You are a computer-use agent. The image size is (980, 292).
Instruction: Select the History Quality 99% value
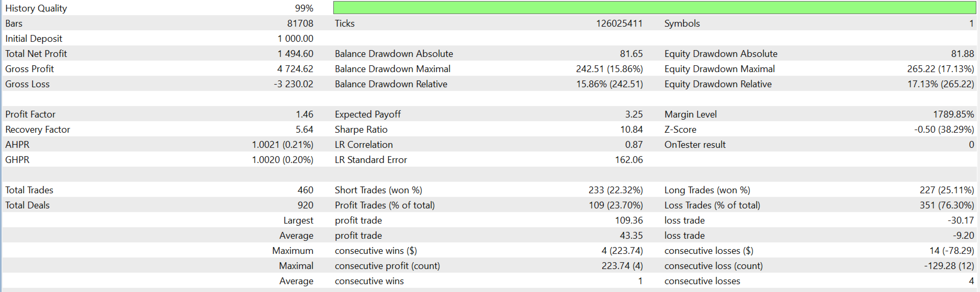[x=304, y=8]
